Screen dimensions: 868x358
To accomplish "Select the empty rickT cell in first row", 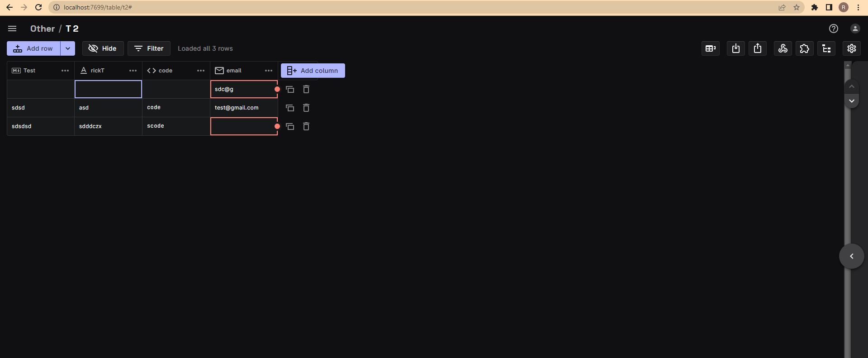I will click(x=108, y=89).
